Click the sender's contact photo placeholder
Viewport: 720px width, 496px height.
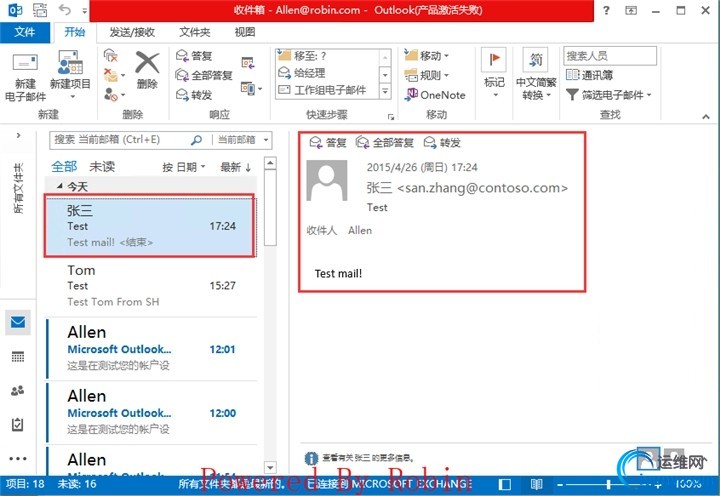(326, 180)
